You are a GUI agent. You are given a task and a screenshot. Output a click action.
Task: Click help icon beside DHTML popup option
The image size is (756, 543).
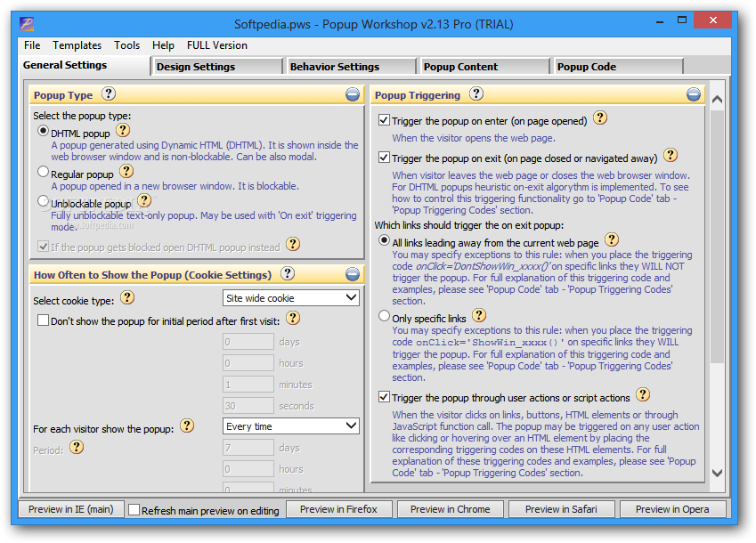click(x=123, y=130)
